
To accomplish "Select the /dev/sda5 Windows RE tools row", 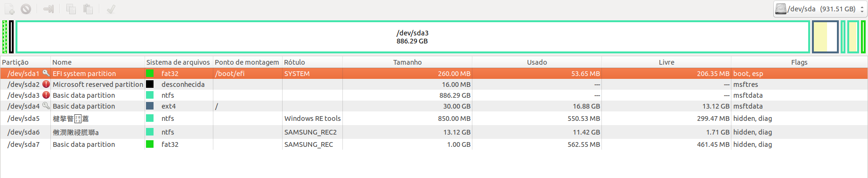I will click(434, 119).
